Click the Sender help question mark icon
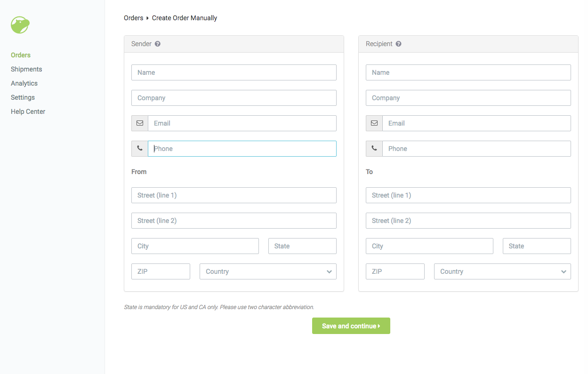The width and height of the screenshot is (588, 374). point(158,44)
